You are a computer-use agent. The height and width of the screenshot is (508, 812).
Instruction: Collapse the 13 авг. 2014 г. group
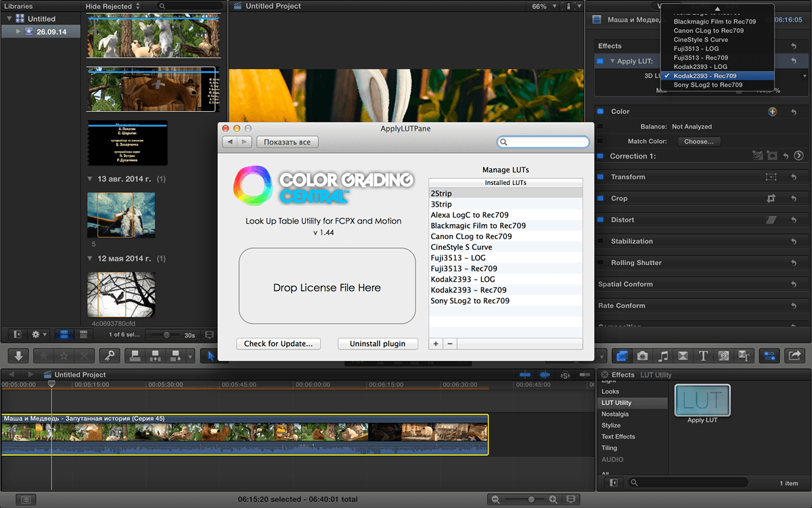(91, 179)
